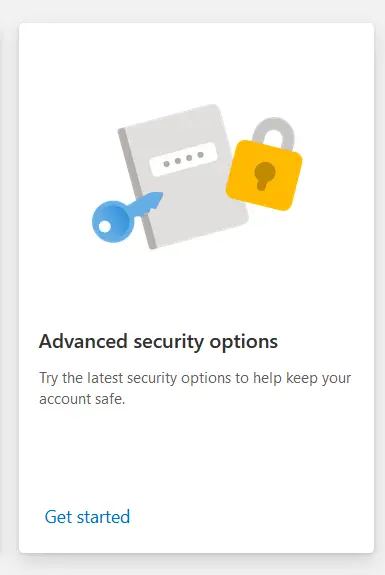Click the jagged blade of the blue key
Image resolution: width=385 pixels, height=575 pixels.
coord(149,204)
